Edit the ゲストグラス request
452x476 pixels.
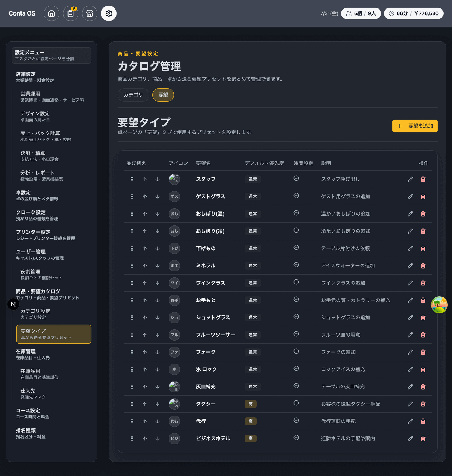(x=410, y=197)
